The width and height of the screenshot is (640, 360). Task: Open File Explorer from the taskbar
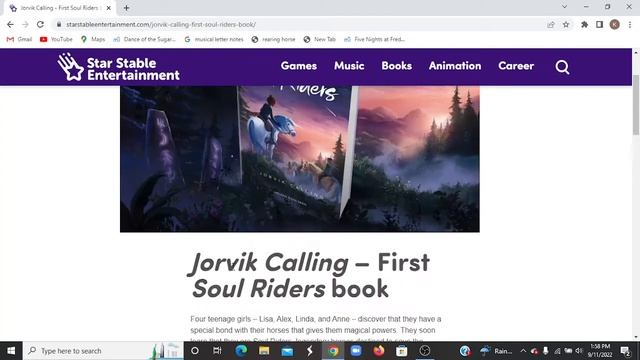coord(264,351)
